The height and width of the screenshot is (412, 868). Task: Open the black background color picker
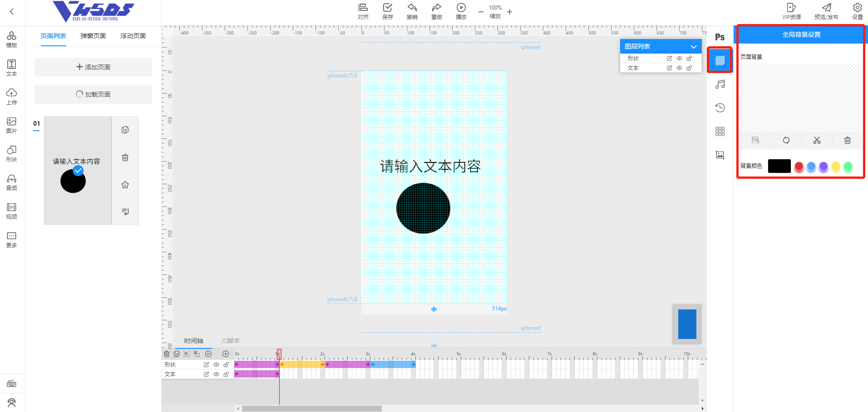pyautogui.click(x=779, y=166)
